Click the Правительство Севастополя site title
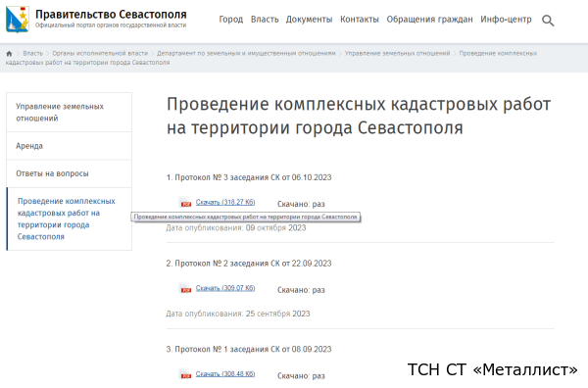588x388 pixels. [x=111, y=15]
